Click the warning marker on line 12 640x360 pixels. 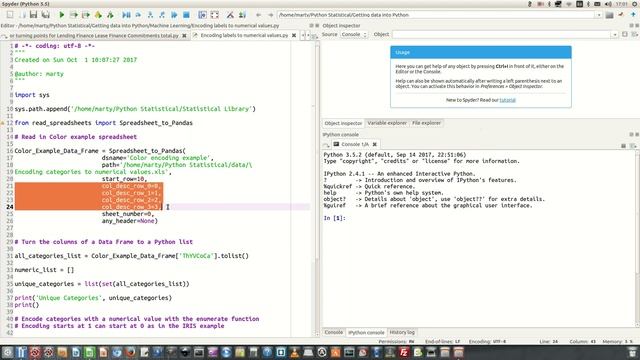click(x=2, y=123)
